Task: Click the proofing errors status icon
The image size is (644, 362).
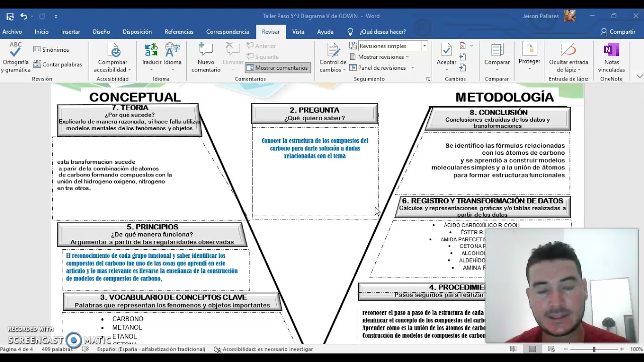Action: (x=85, y=349)
